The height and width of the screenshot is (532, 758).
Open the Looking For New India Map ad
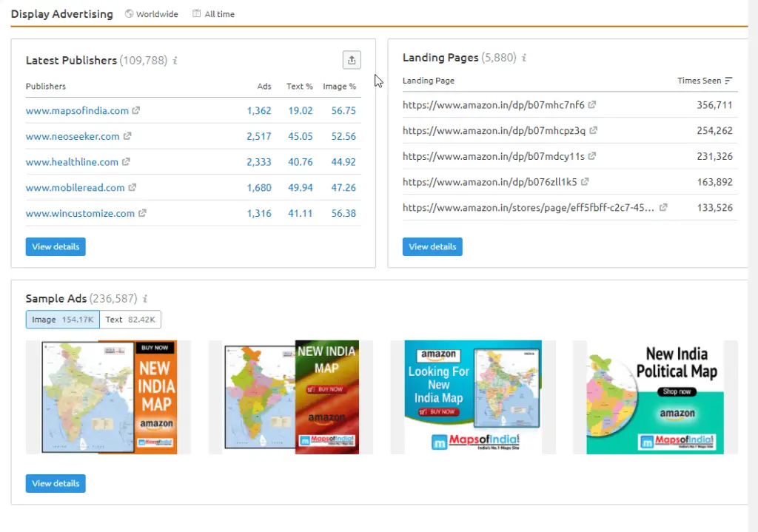coord(473,397)
